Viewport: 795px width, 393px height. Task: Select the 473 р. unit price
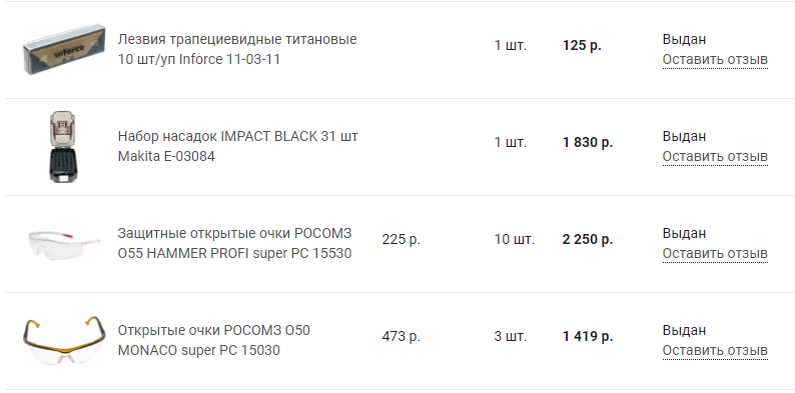(401, 336)
